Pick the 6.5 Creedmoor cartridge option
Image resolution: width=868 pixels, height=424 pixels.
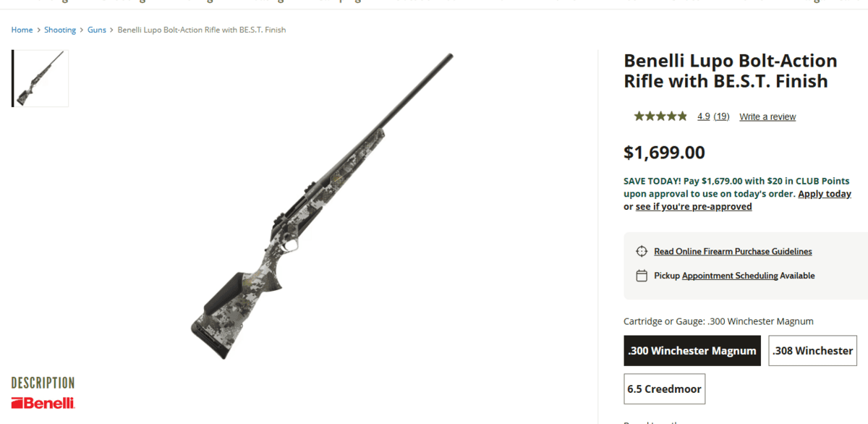[664, 389]
